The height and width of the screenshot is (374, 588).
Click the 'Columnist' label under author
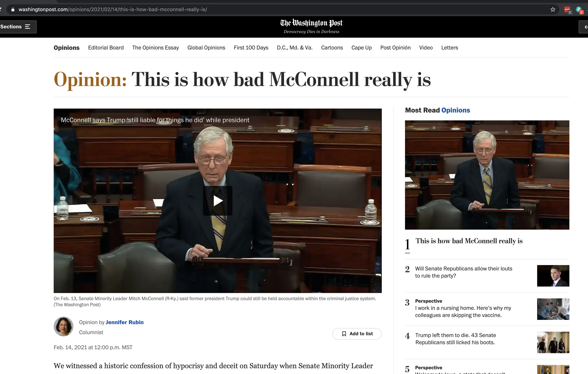click(x=91, y=332)
